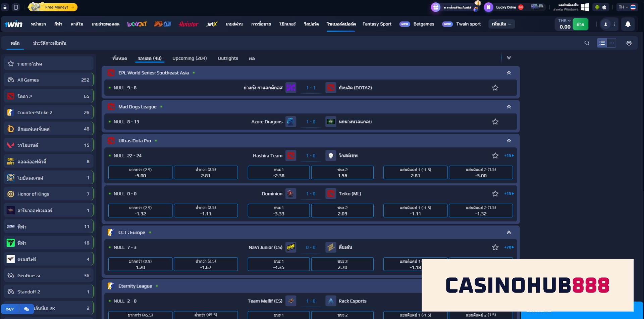Filter sidebar by All Games
644x319 pixels.
[x=49, y=80]
